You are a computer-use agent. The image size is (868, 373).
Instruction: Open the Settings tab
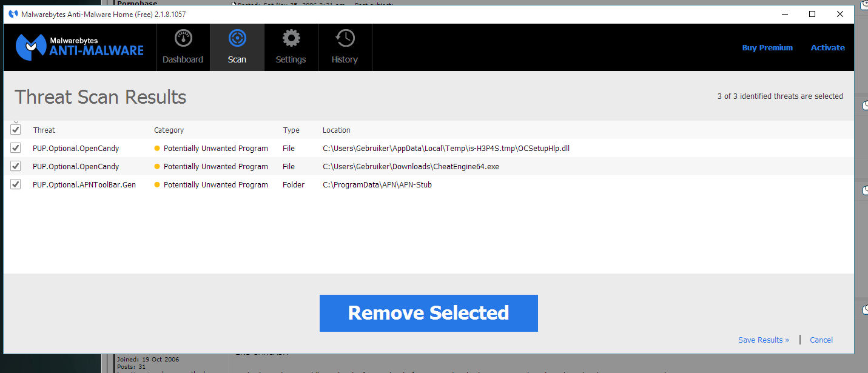click(291, 47)
